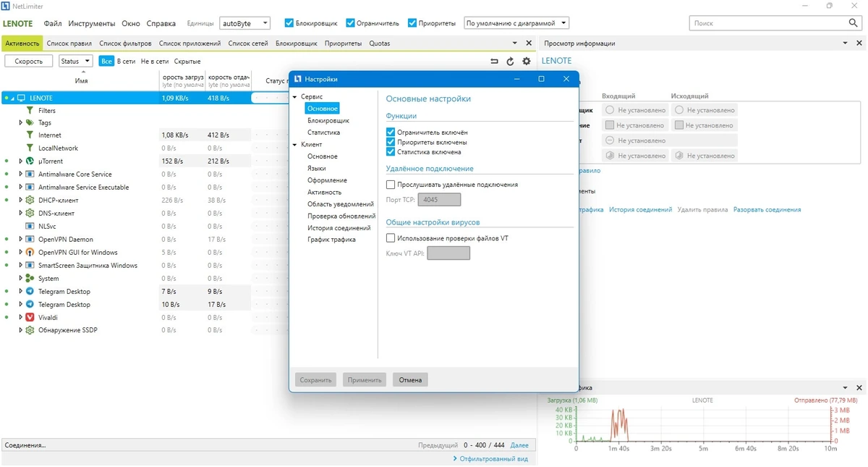This screenshot has height=467, width=868.
Task: Select the incoming blocker Не установлено radio
Action: 610,110
